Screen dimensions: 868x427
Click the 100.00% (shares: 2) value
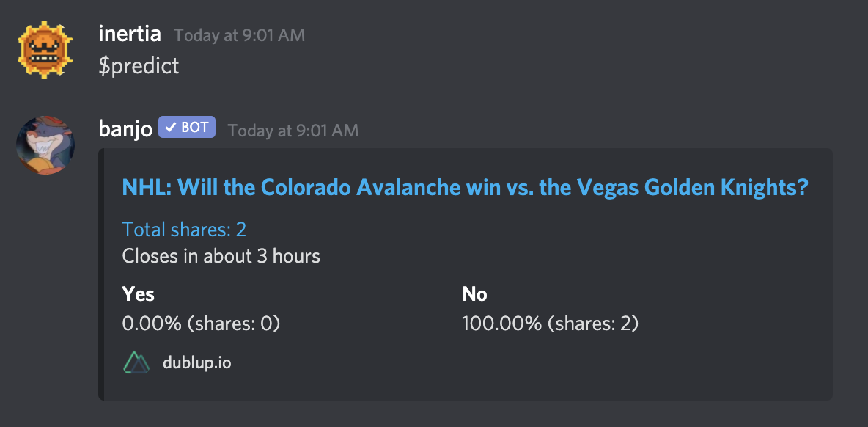[x=550, y=323]
